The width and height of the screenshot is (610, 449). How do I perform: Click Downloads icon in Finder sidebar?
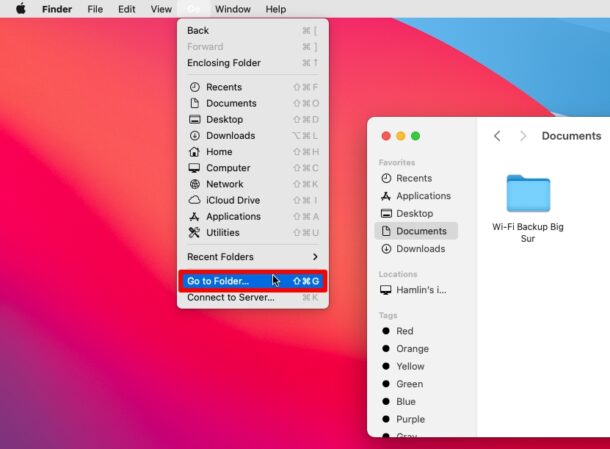coord(386,249)
